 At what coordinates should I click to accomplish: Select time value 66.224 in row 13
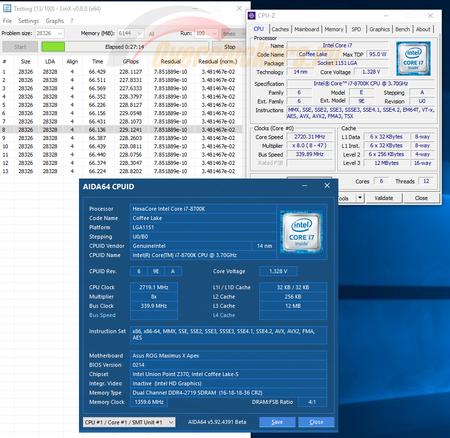(x=97, y=171)
